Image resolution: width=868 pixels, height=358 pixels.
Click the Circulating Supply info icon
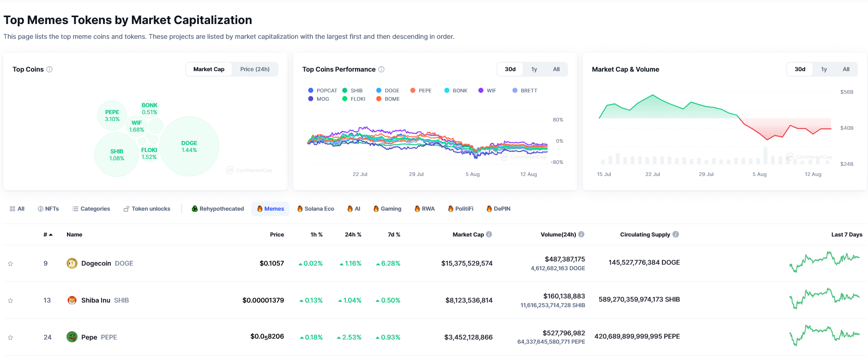click(675, 234)
